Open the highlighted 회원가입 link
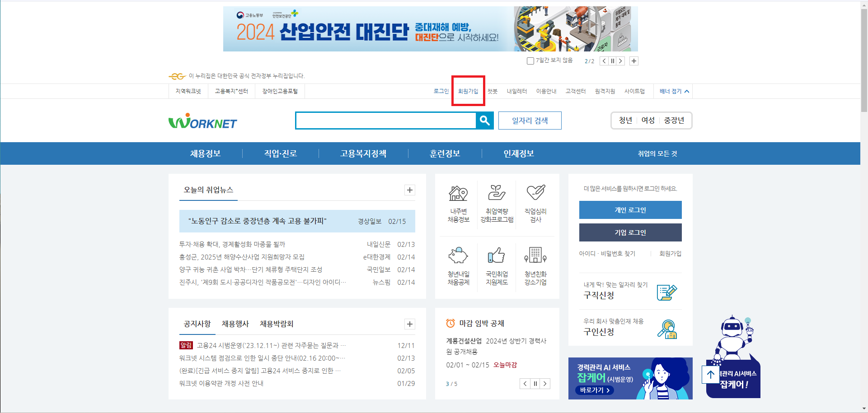The image size is (868, 413). 468,91
